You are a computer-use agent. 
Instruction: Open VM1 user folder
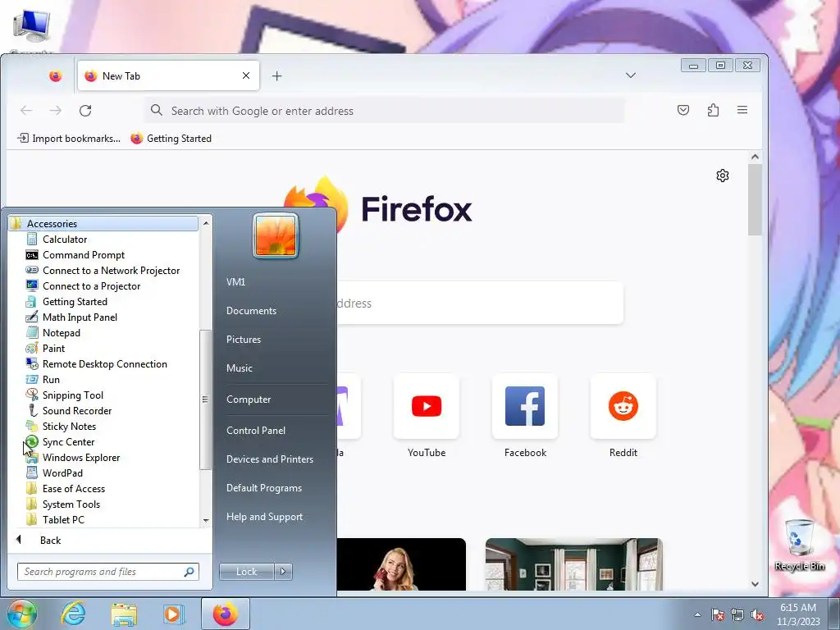coord(235,282)
